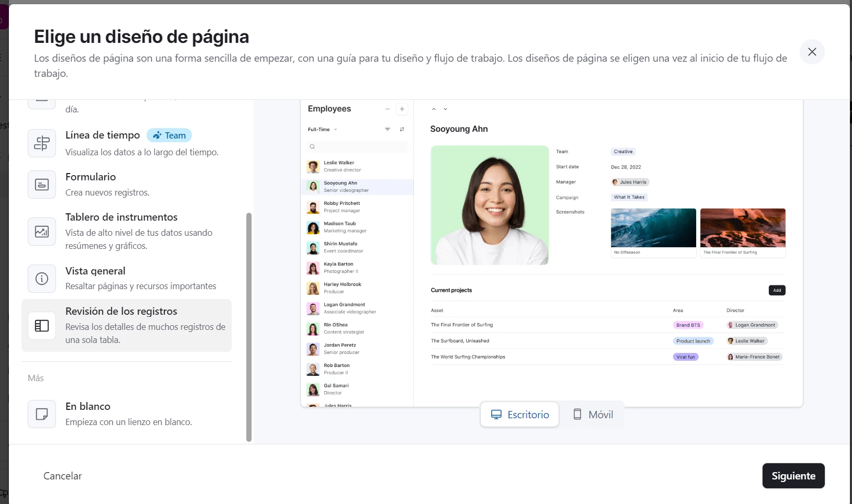Image resolution: width=852 pixels, height=504 pixels.
Task: Click the Tablero de instrumentos chart icon
Action: pyautogui.click(x=42, y=232)
